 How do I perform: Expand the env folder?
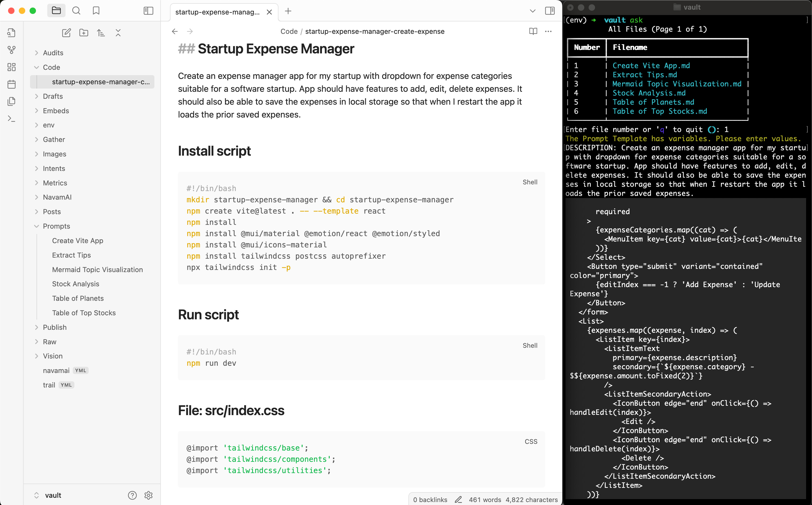tap(48, 125)
